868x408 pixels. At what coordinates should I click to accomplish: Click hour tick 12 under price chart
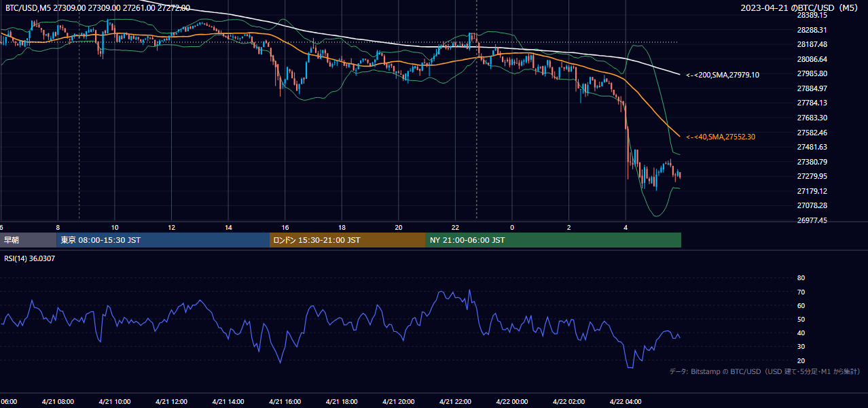pos(172,227)
